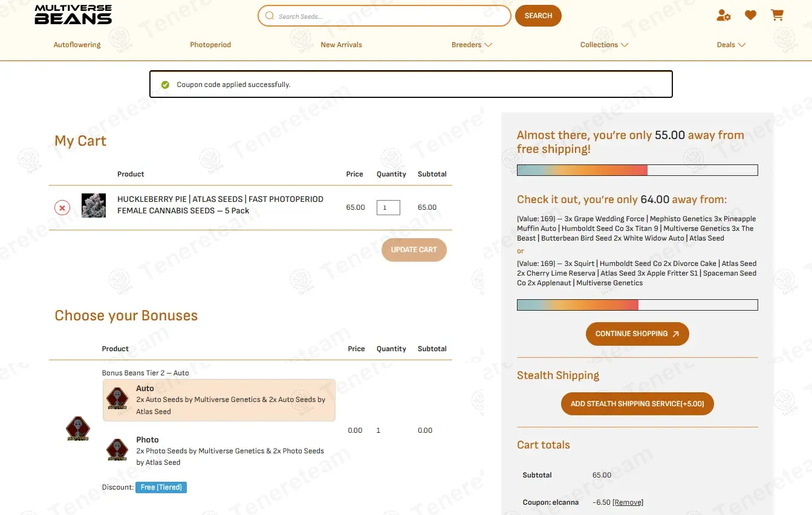Click the first bonus offer starting with Grape Wedding Force

coord(637,228)
